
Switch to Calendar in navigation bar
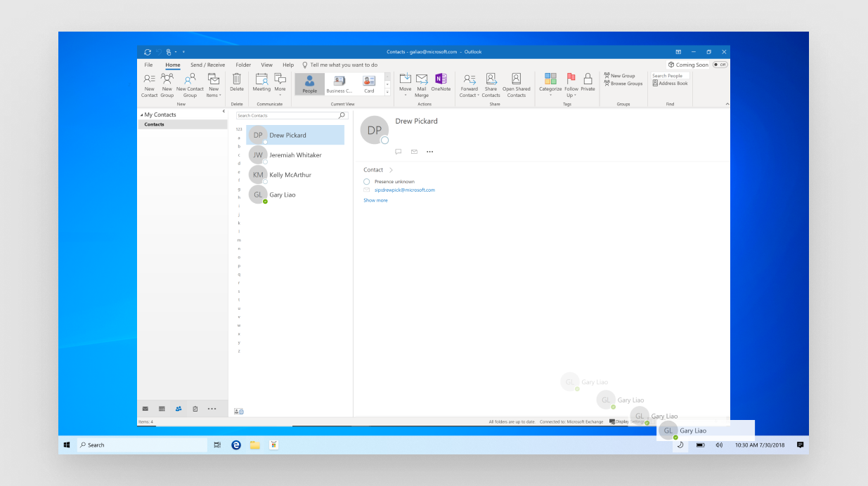tap(162, 409)
